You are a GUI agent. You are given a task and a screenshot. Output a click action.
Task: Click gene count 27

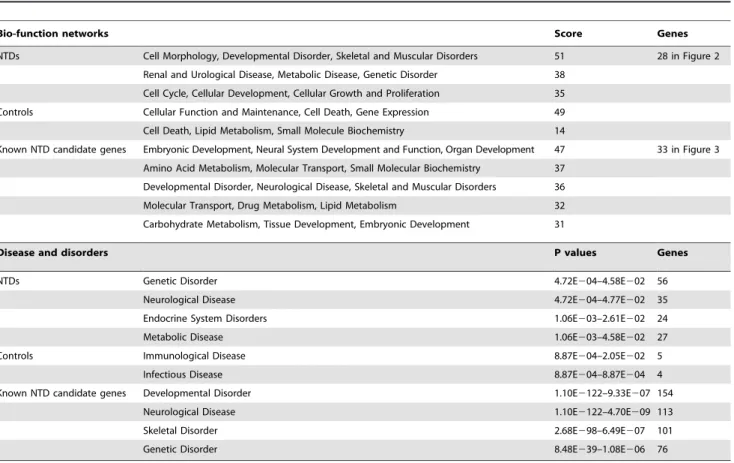(662, 338)
